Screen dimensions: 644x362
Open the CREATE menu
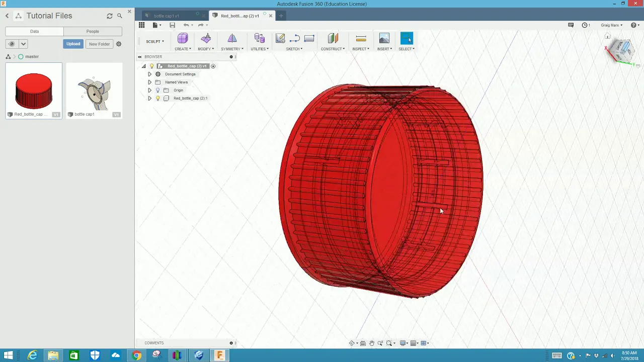[x=183, y=49]
